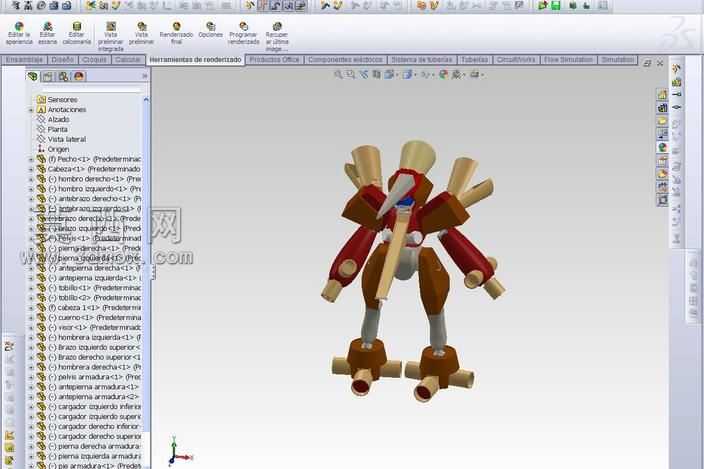Screen dimensions: 704x469
Task: Click scroll-up arrow of feature tree
Action: tap(146, 99)
